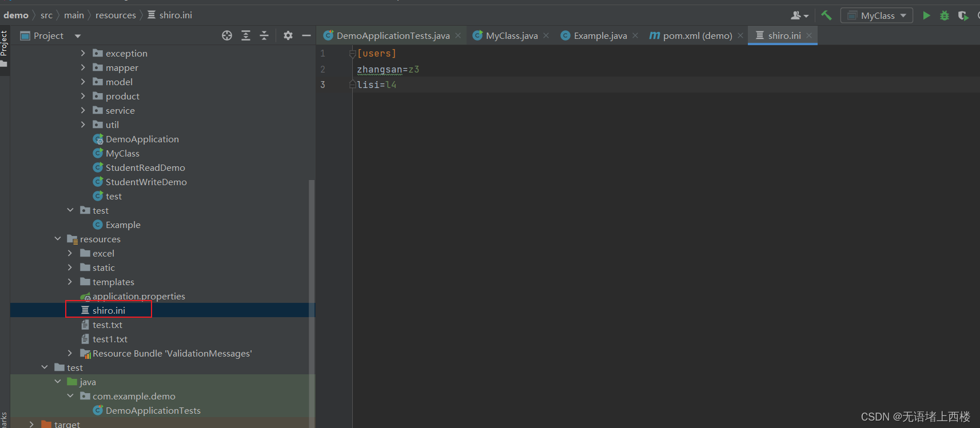
Task: Open the MyClass run configuration dropdown
Action: tap(877, 15)
